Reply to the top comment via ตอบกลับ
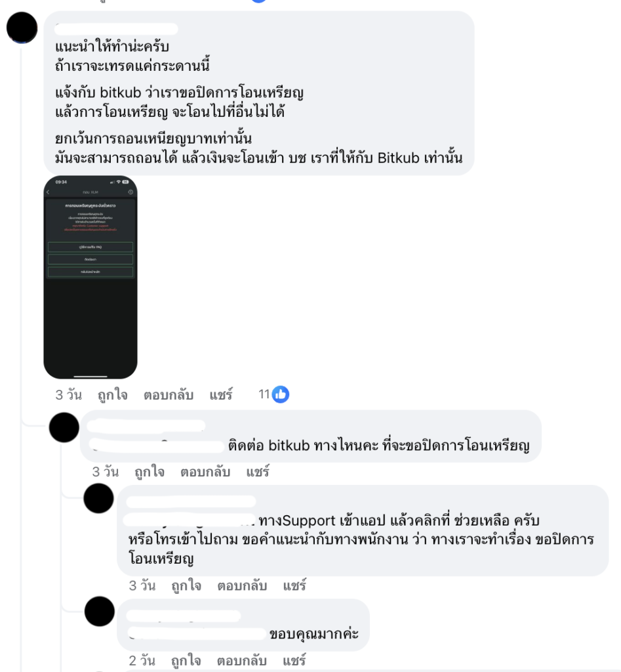 pyautogui.click(x=169, y=394)
